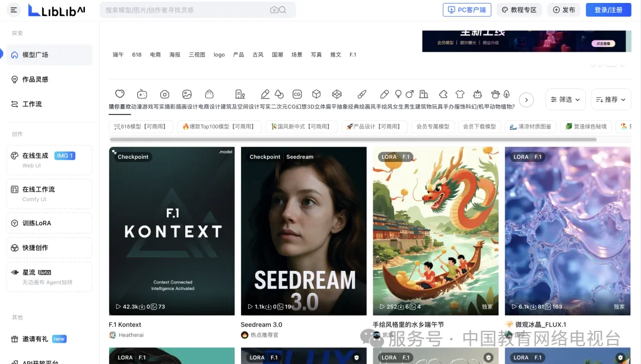641x364 pixels.
Task: Select the CG幻想 category icon
Action: [x=297, y=94]
